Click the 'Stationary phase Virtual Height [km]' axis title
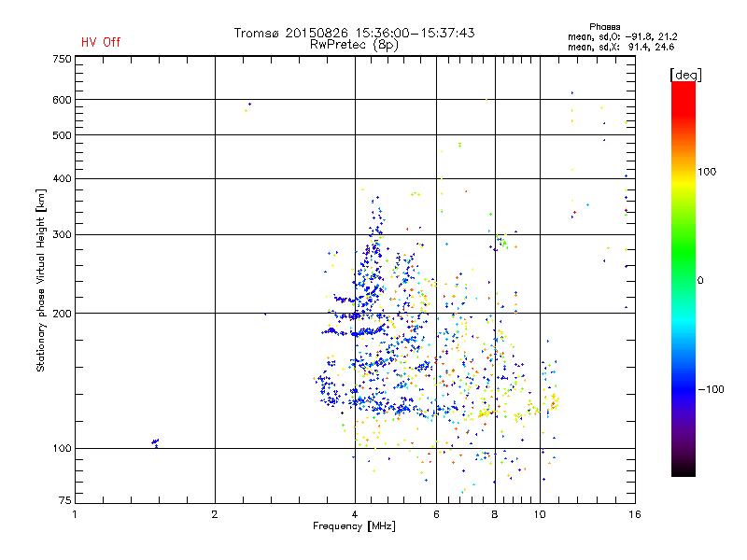The height and width of the screenshot is (560, 747). coord(41,280)
